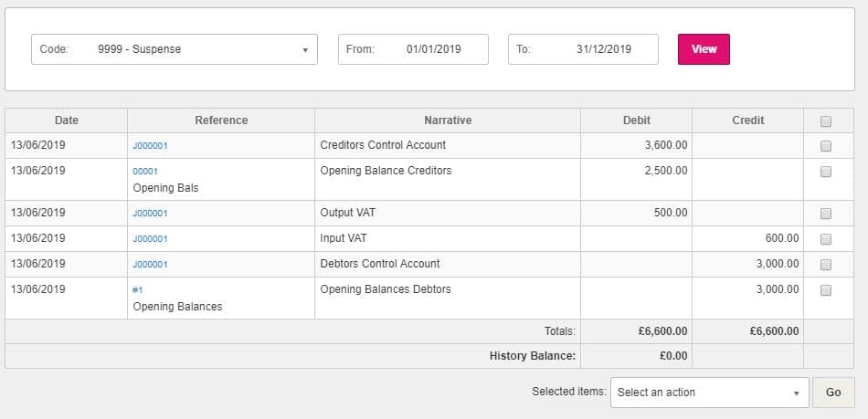Click the Go button
Screen dimensions: 868x419
[833, 393]
